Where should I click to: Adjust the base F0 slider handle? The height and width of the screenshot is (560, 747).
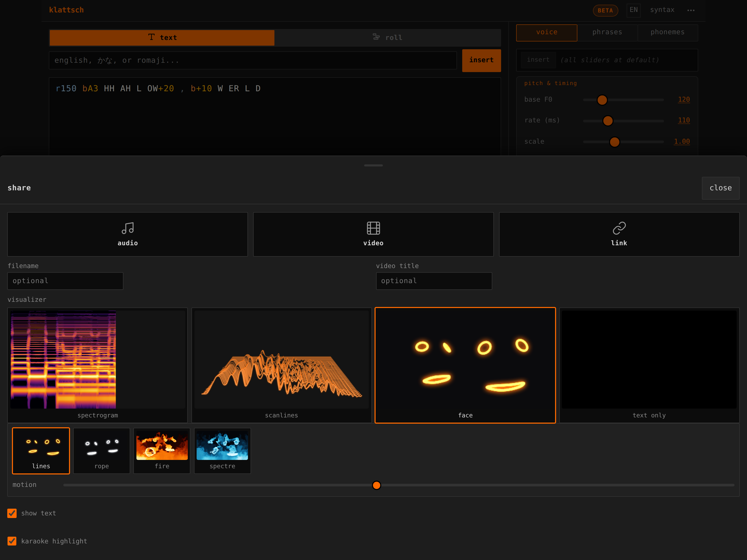[x=602, y=100]
